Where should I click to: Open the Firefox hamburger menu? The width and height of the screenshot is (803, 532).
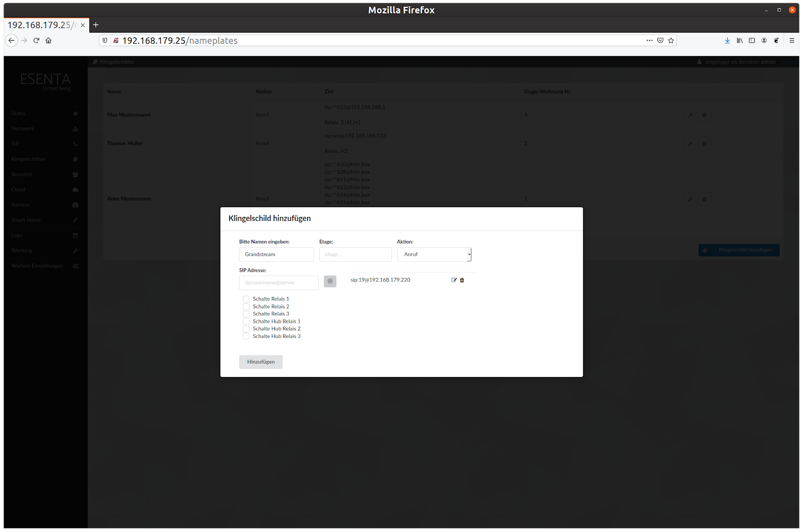[792, 41]
